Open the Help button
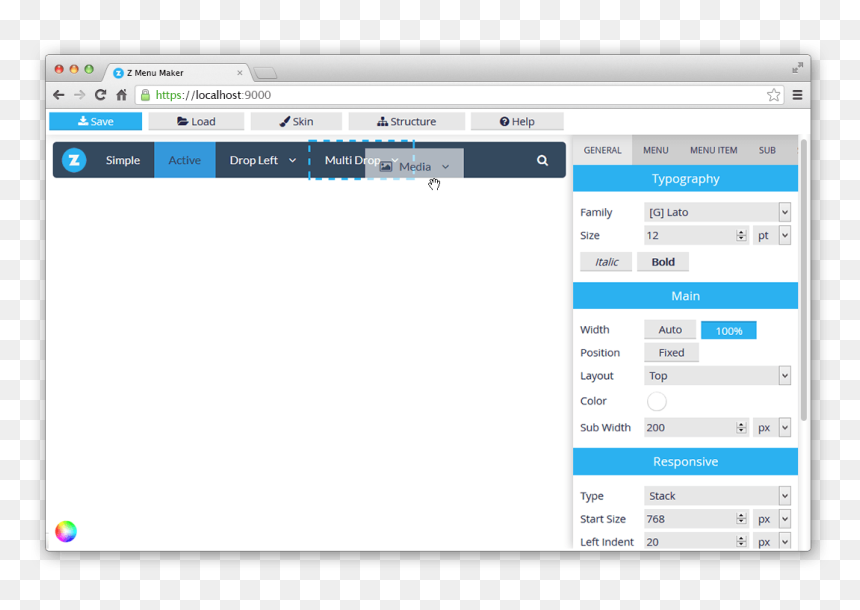The width and height of the screenshot is (860, 610). [517, 121]
